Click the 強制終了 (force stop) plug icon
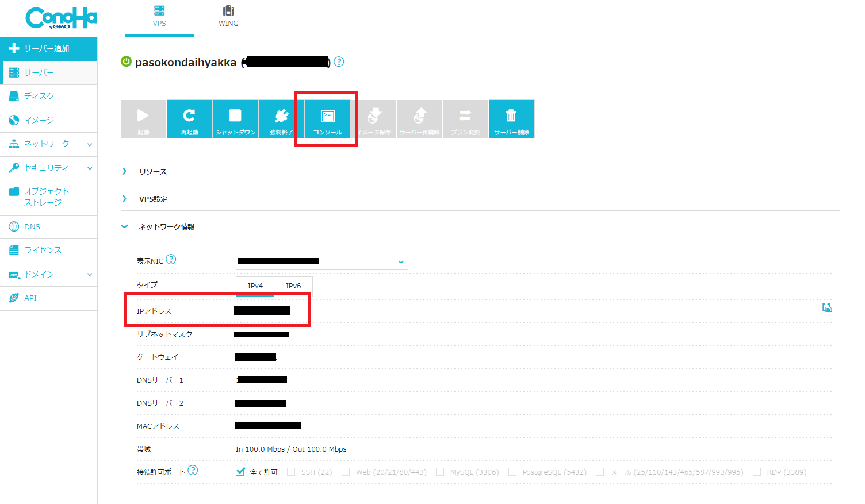865x504 pixels. coord(281,116)
